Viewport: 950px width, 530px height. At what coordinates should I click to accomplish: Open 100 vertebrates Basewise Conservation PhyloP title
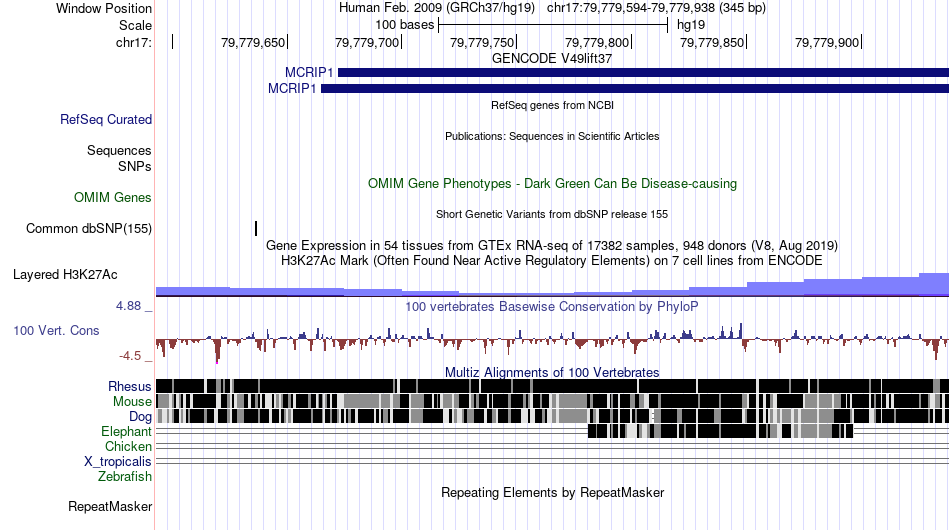pos(551,306)
